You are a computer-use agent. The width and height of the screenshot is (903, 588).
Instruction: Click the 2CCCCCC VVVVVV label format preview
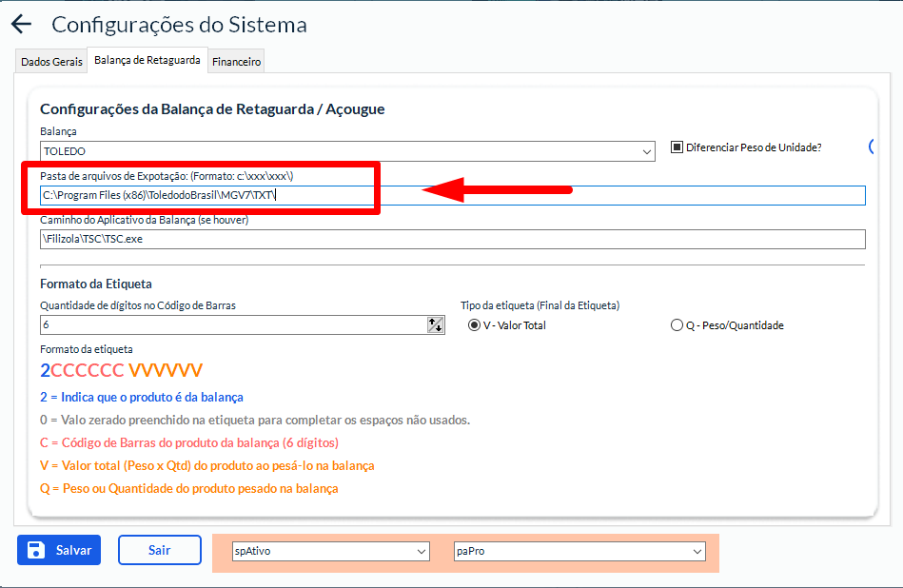click(121, 370)
